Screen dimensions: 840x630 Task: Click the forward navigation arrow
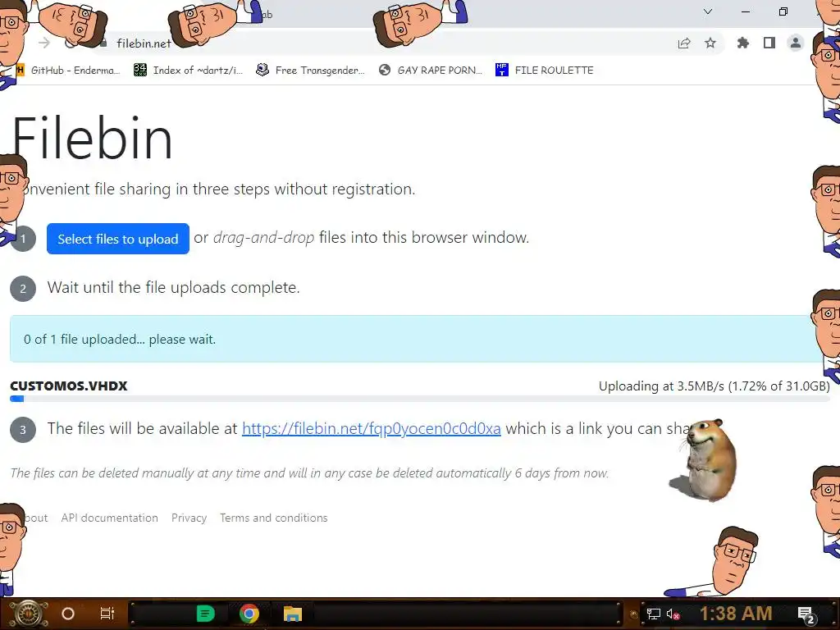point(44,43)
